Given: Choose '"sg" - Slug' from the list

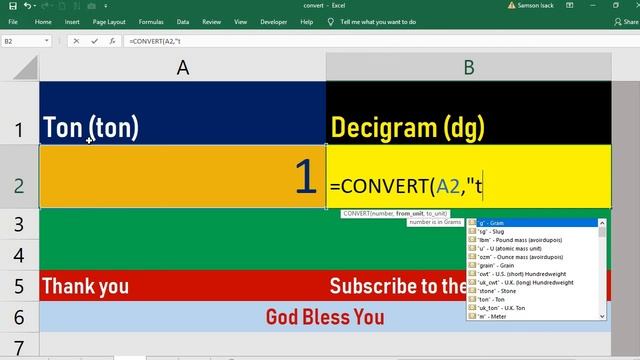Looking at the screenshot, I should [533, 231].
